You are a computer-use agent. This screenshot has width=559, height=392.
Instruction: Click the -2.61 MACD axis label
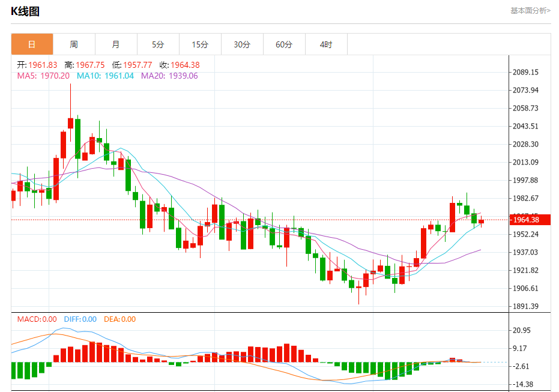(521, 366)
